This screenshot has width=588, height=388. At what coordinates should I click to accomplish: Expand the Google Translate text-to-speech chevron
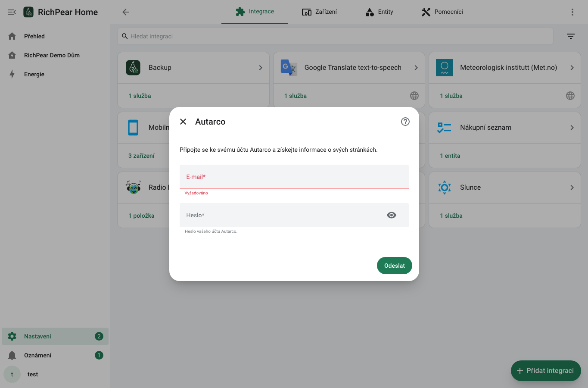[416, 68]
